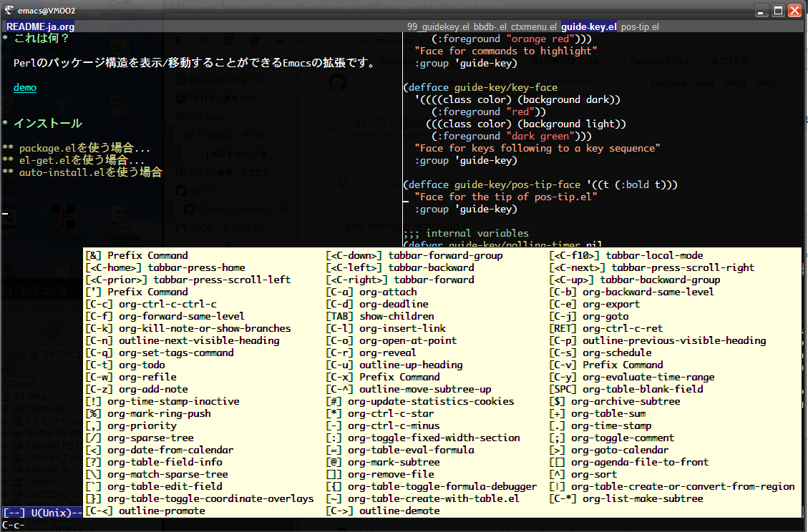808x532 pixels.
Task: Select the guide-key.el tab
Action: pos(589,26)
